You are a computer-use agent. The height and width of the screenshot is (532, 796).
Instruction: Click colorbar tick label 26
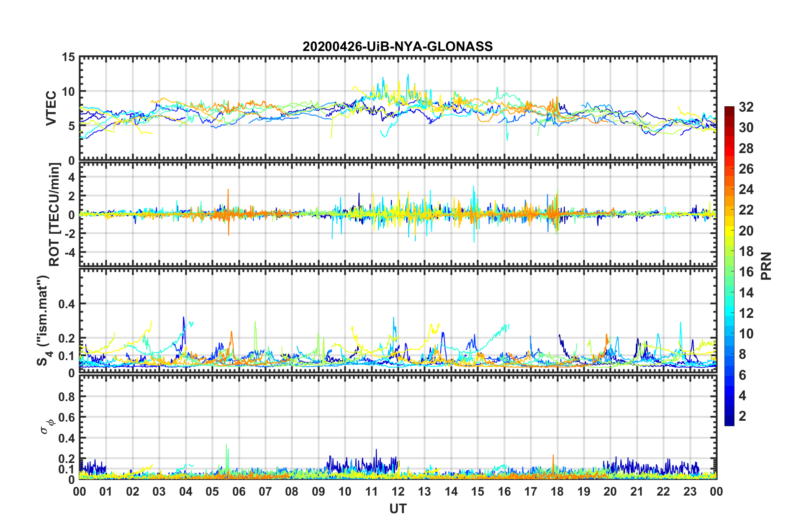pyautogui.click(x=746, y=169)
